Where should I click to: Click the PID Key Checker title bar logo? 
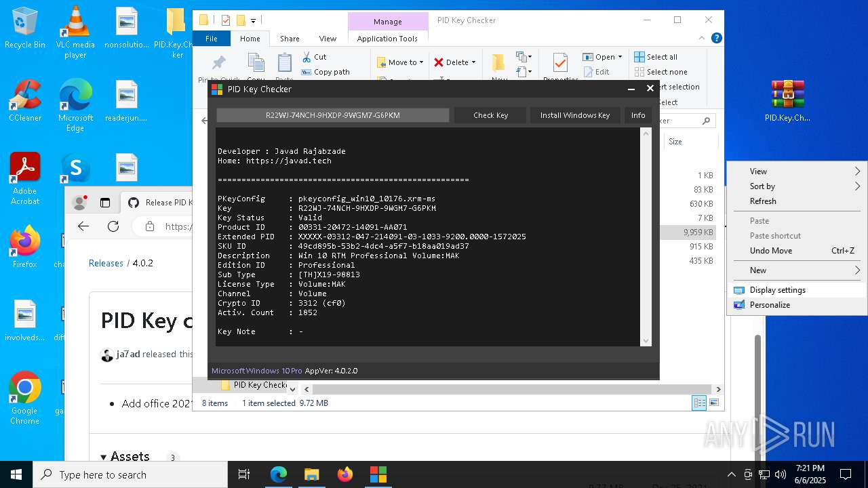click(217, 89)
